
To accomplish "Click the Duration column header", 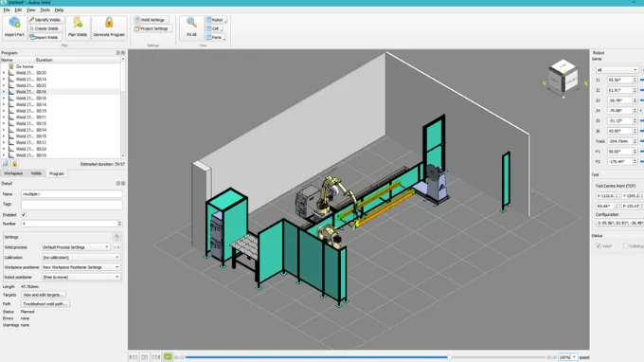I will (x=44, y=60).
